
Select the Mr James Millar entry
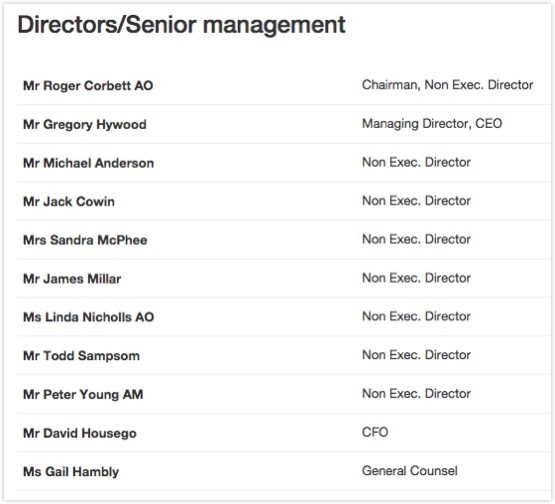pyautogui.click(x=72, y=279)
